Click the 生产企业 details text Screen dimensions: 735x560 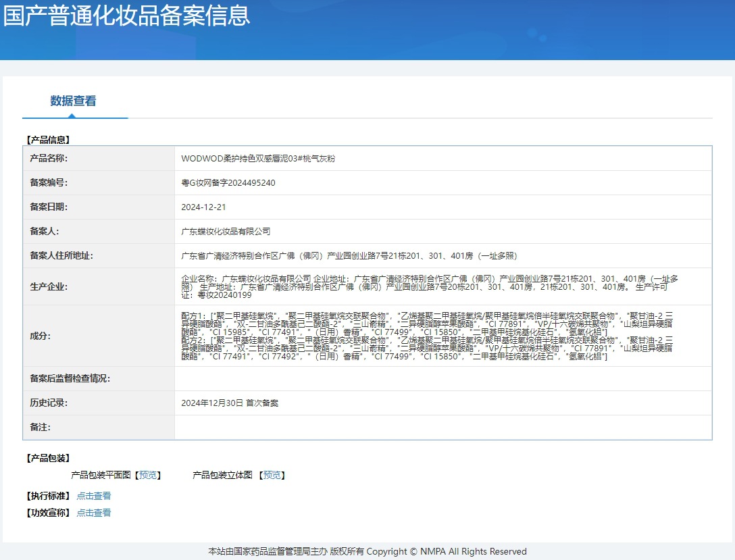430,286
